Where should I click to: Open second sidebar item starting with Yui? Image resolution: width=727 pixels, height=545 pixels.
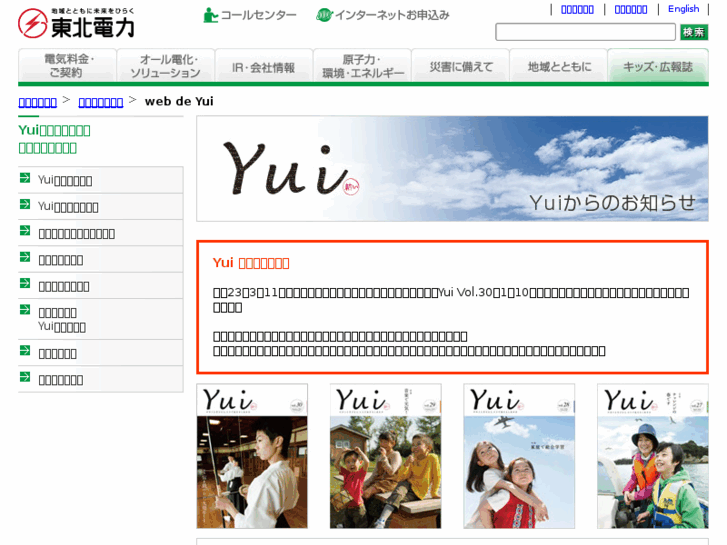pos(68,206)
